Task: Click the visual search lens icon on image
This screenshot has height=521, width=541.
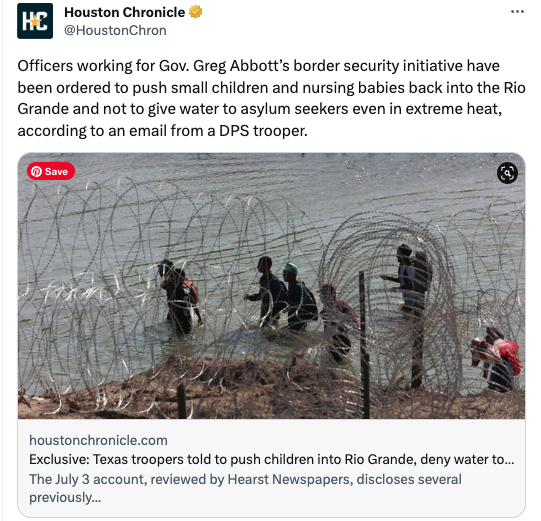Action: tap(507, 173)
